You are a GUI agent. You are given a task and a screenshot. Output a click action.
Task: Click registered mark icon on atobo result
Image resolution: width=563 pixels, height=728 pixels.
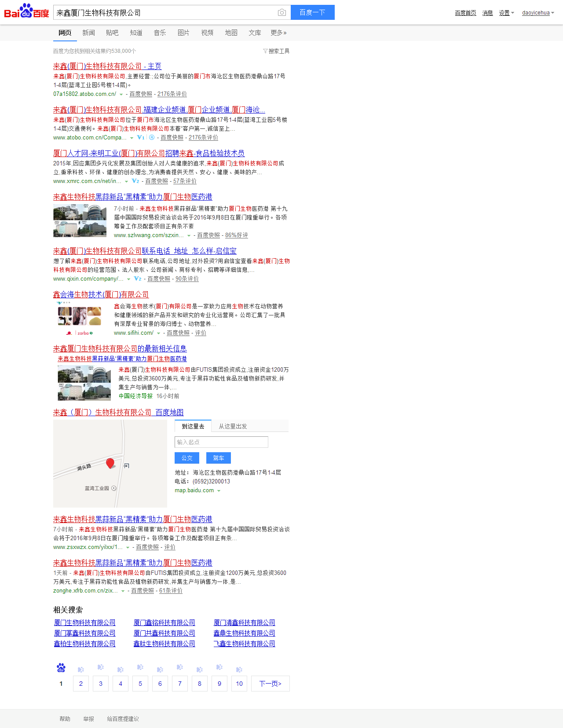[x=152, y=138]
